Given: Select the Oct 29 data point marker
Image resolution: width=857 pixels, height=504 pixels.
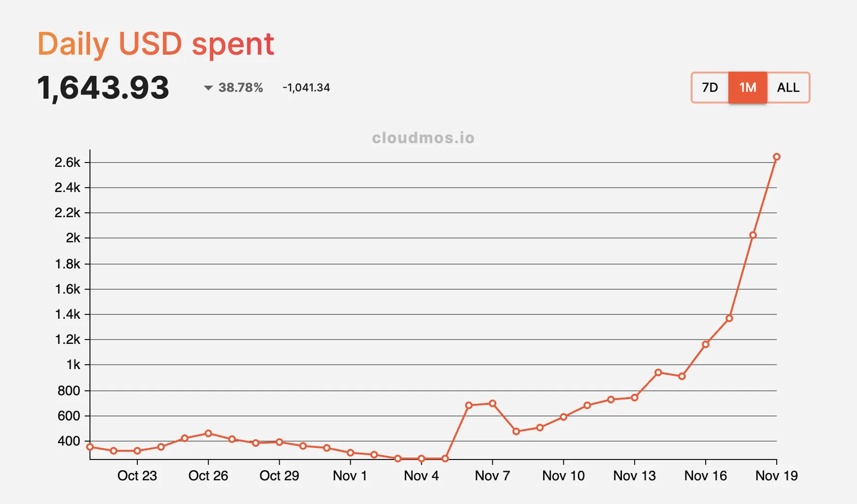Looking at the screenshot, I should (x=280, y=442).
